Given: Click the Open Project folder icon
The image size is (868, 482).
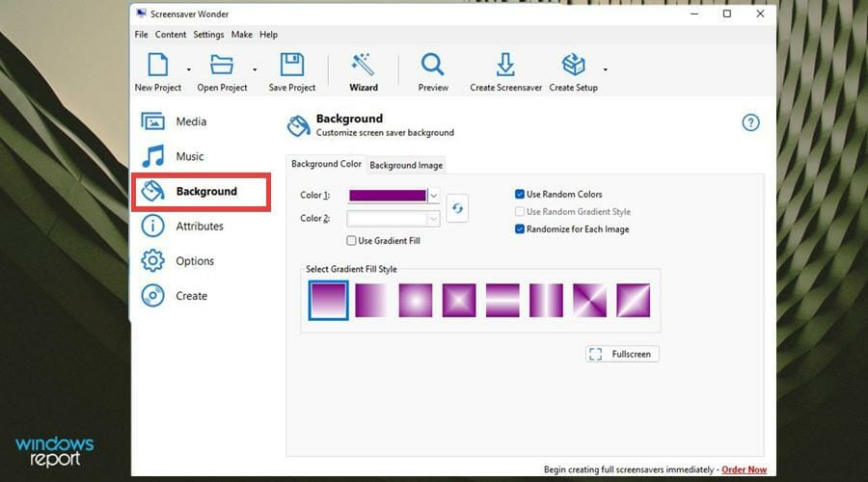Looking at the screenshot, I should [222, 65].
